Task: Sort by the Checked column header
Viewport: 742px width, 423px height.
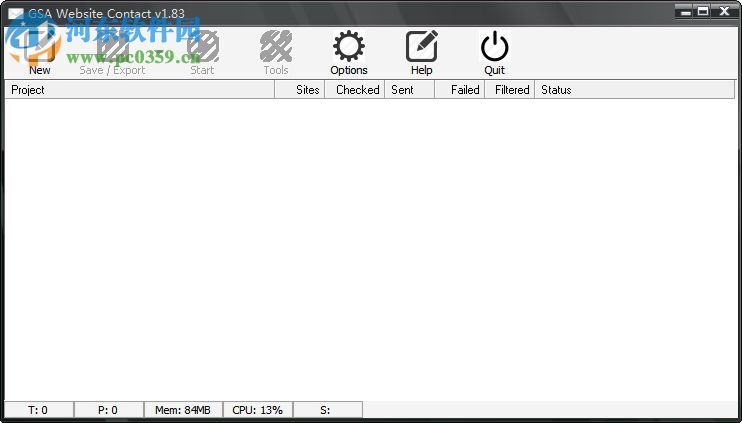Action: coord(355,89)
